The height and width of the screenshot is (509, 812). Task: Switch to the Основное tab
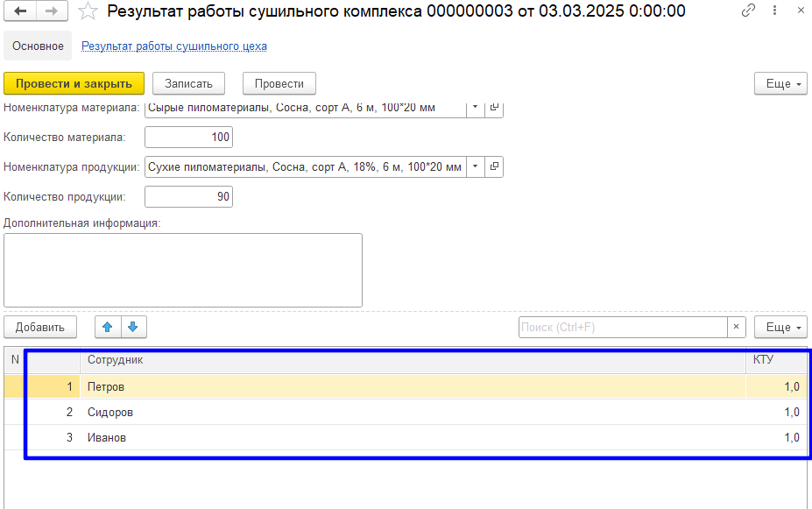[38, 46]
